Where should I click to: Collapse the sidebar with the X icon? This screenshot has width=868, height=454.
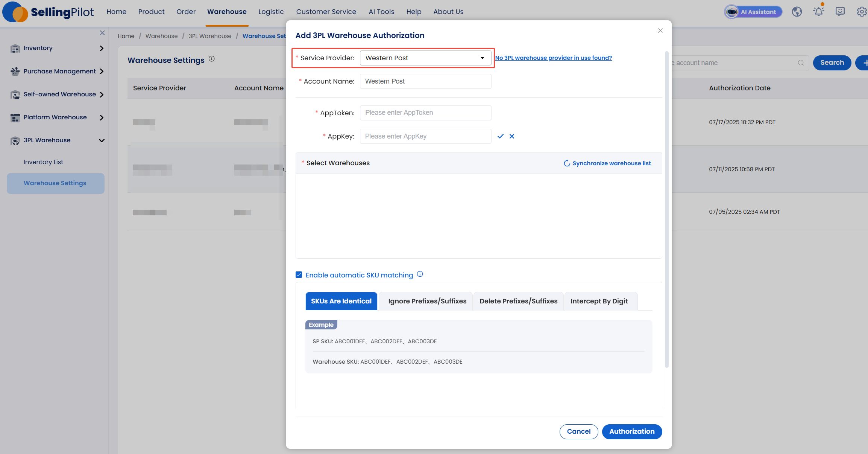coord(102,33)
